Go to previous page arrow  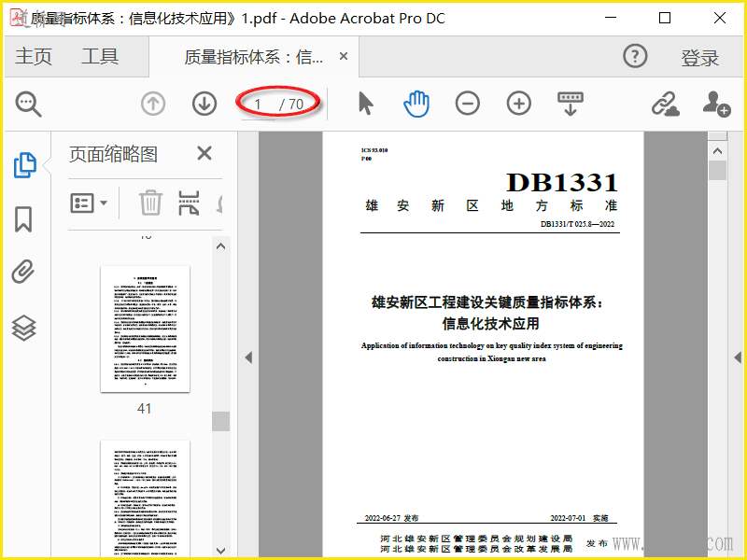coord(153,104)
